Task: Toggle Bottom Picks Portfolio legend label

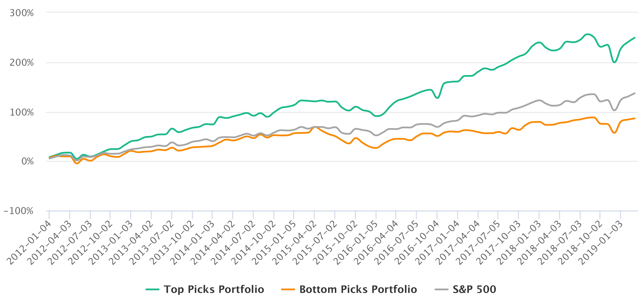Action: tap(358, 289)
